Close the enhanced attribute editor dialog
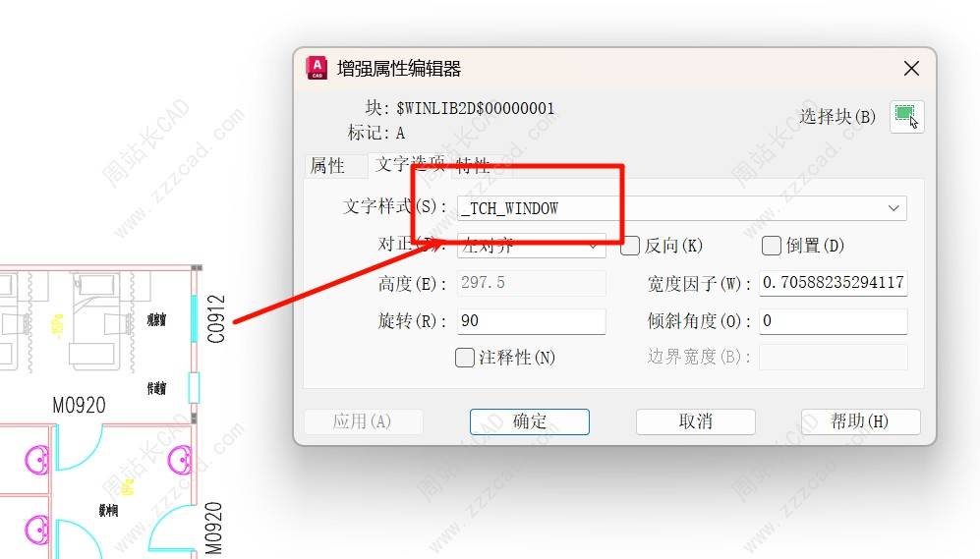 pos(911,68)
